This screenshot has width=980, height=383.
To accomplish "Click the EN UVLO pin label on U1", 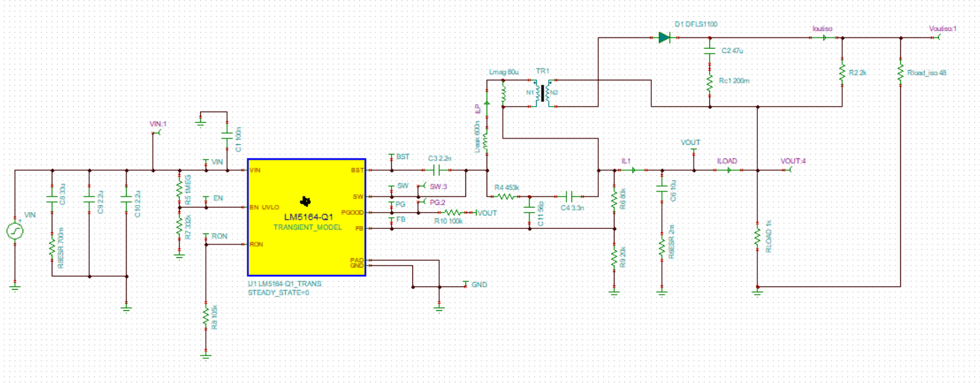I will (264, 207).
